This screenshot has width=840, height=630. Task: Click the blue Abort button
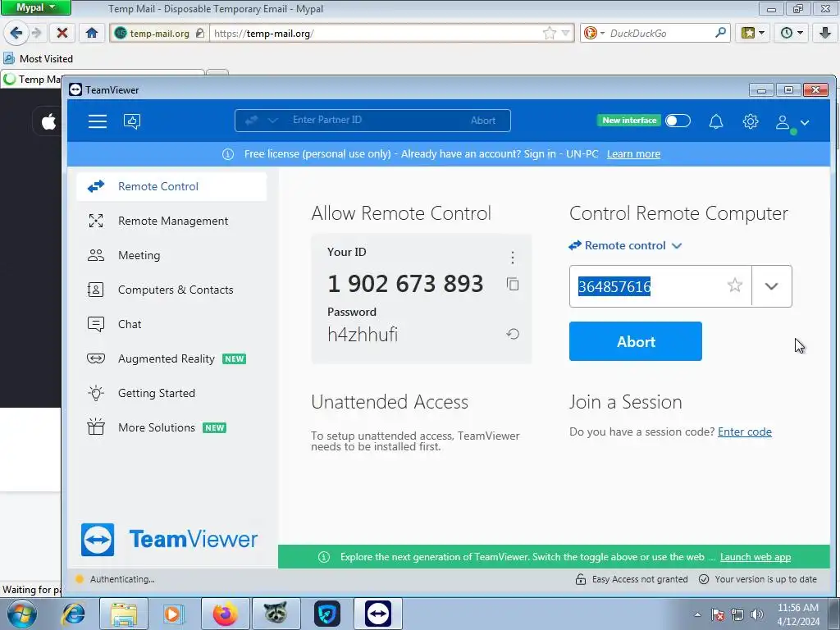tap(636, 341)
